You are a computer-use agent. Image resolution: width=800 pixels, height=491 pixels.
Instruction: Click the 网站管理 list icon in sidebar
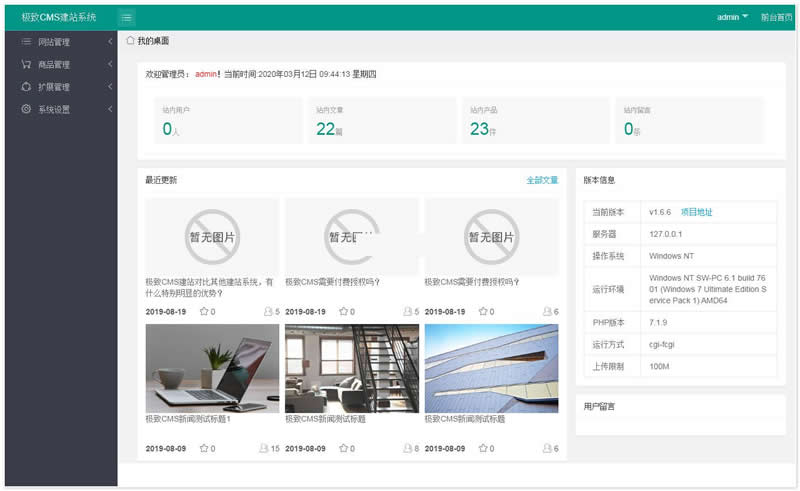[26, 42]
